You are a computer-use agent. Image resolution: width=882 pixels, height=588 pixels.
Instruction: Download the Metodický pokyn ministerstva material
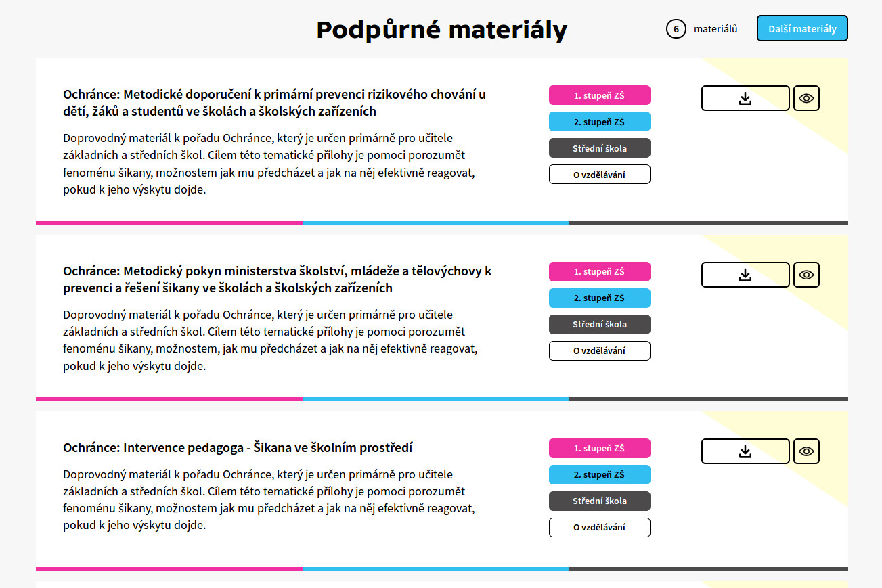click(745, 275)
